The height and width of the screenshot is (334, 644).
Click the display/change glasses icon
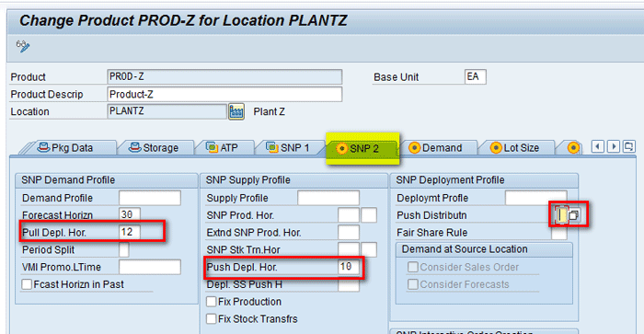pyautogui.click(x=23, y=46)
